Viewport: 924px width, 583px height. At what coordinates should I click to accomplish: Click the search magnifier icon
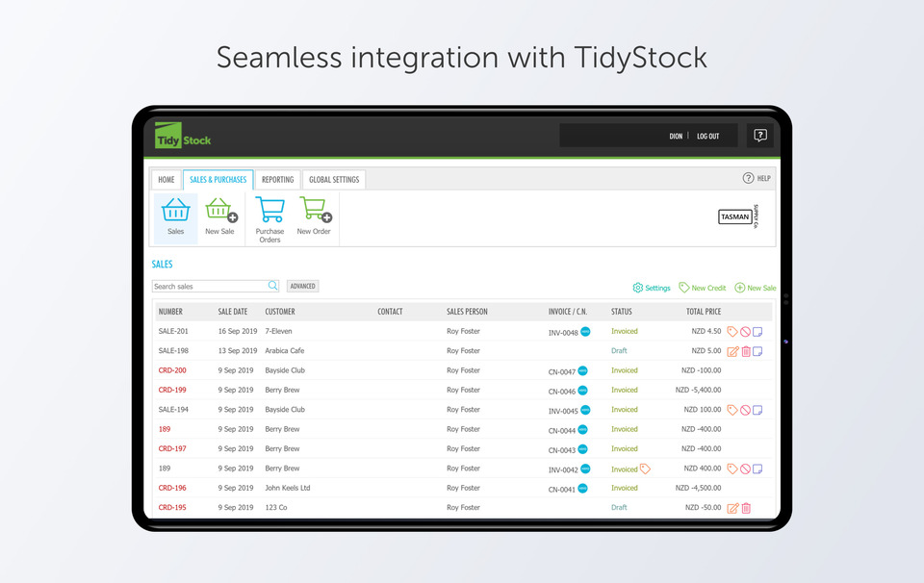pyautogui.click(x=272, y=286)
